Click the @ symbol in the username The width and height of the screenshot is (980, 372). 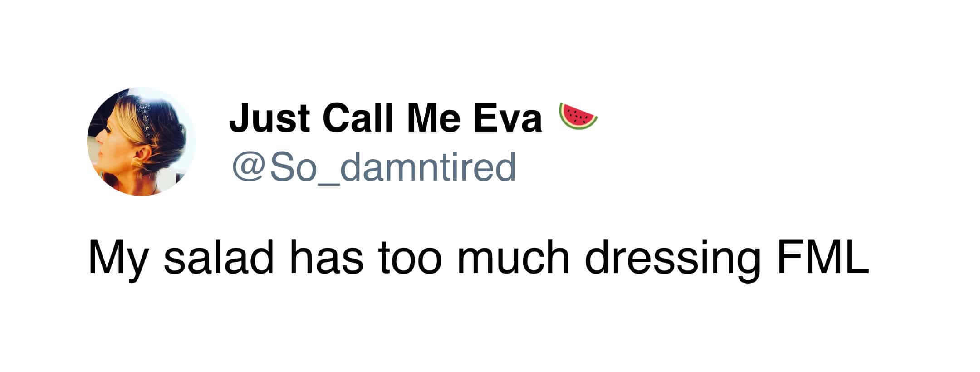click(249, 167)
